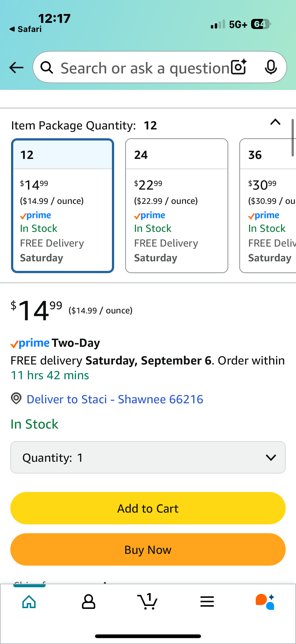The image size is (296, 644).
Task: Open the hamburger menu icon
Action: coord(207,602)
